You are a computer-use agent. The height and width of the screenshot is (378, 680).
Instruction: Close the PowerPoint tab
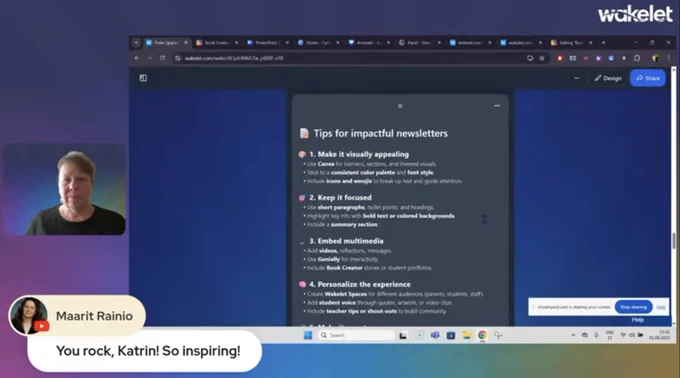click(287, 42)
